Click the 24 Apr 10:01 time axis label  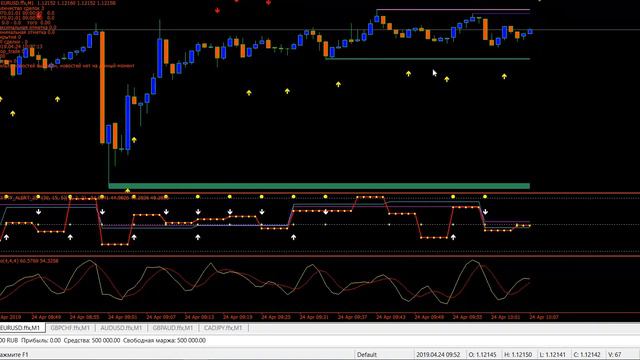pyautogui.click(x=505, y=317)
